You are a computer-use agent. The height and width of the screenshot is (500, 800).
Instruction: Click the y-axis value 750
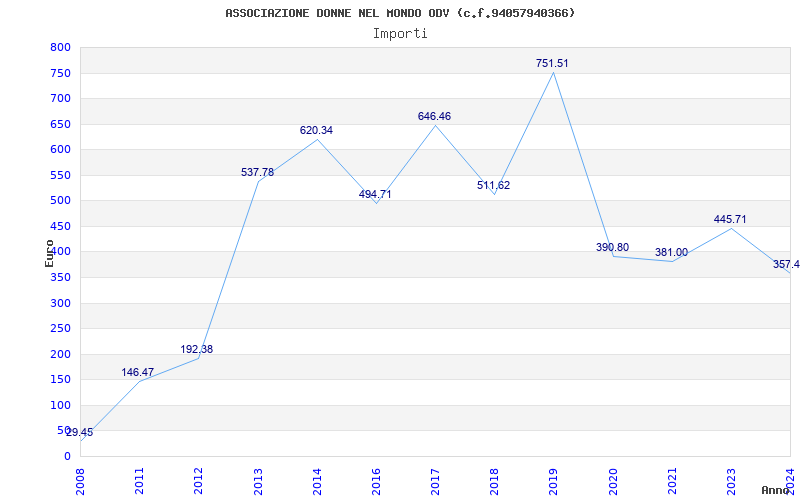(60, 73)
